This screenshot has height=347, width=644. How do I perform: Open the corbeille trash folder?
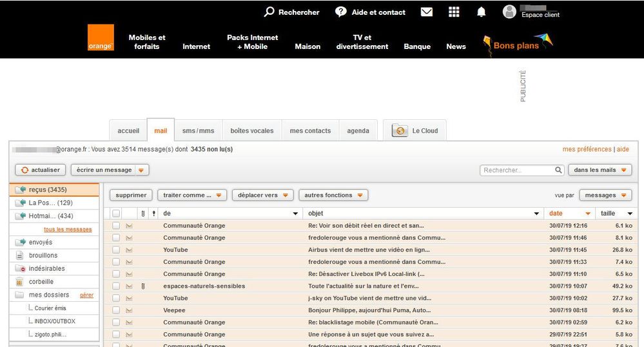(x=41, y=282)
